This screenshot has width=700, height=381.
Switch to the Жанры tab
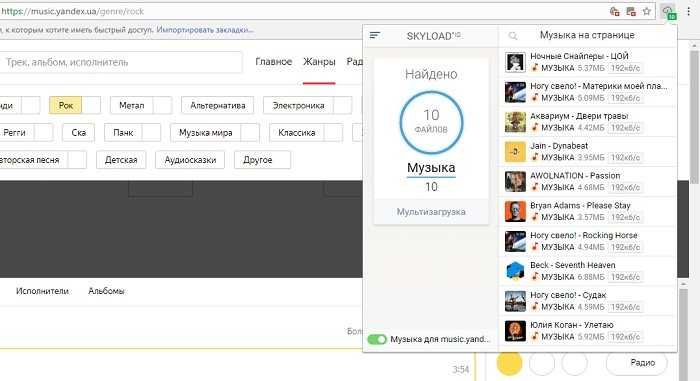pos(319,62)
